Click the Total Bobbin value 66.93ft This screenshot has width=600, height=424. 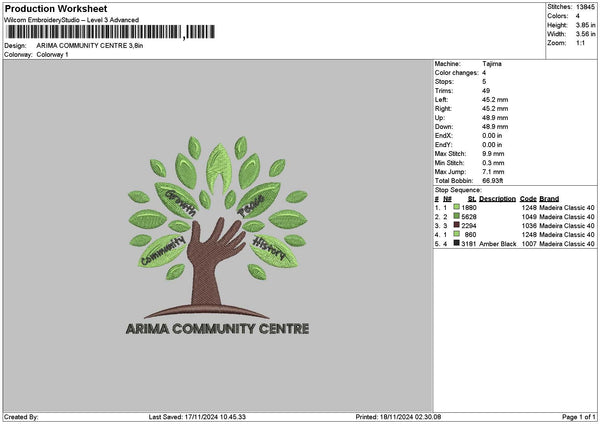(x=492, y=181)
